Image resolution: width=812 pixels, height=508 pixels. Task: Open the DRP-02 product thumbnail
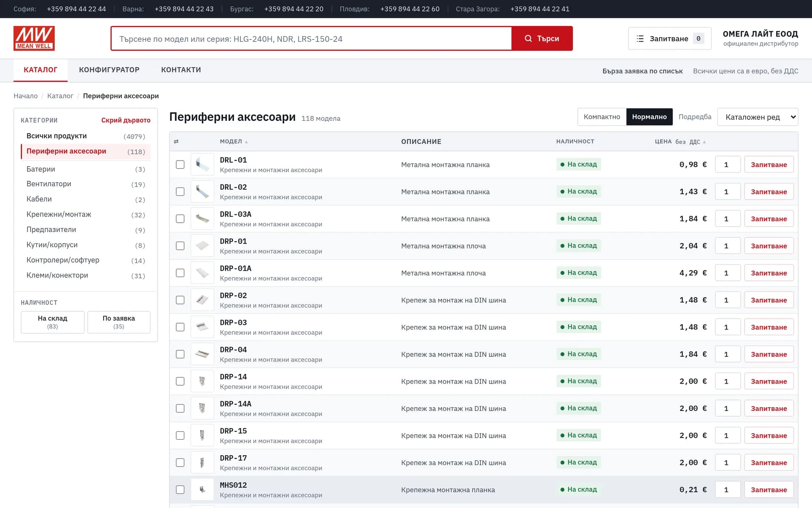(202, 300)
